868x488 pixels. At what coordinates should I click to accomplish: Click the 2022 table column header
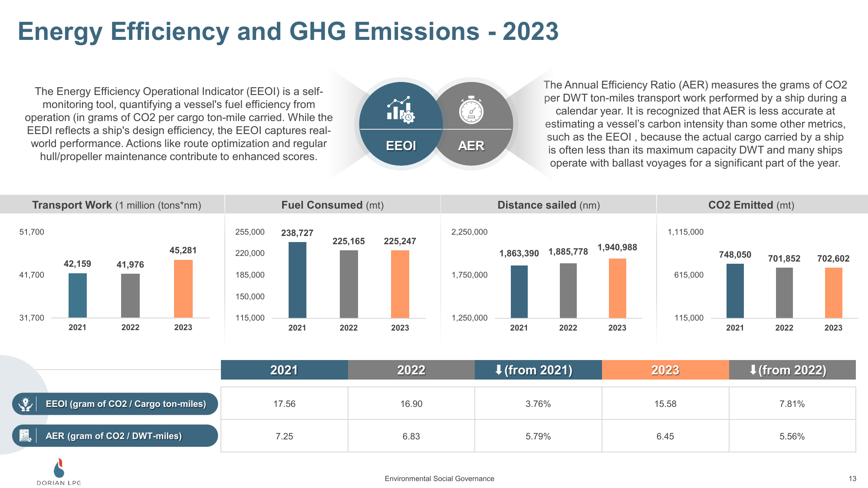[411, 370]
